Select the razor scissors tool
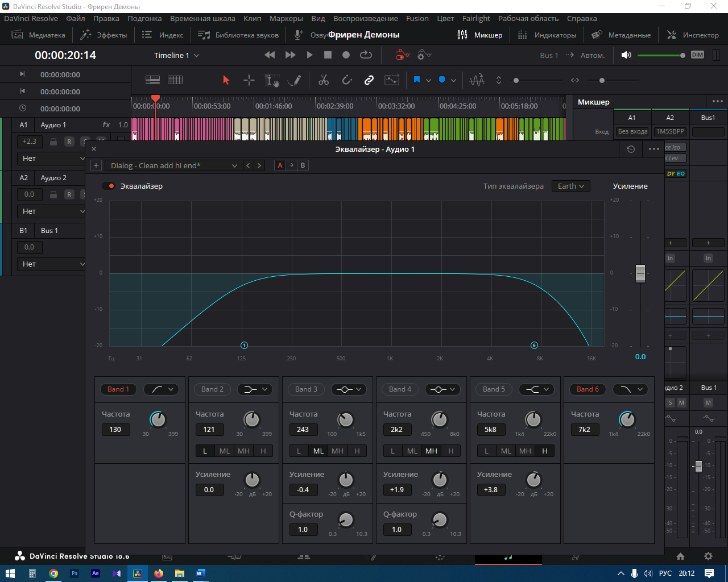Image resolution: width=728 pixels, height=582 pixels. (324, 80)
